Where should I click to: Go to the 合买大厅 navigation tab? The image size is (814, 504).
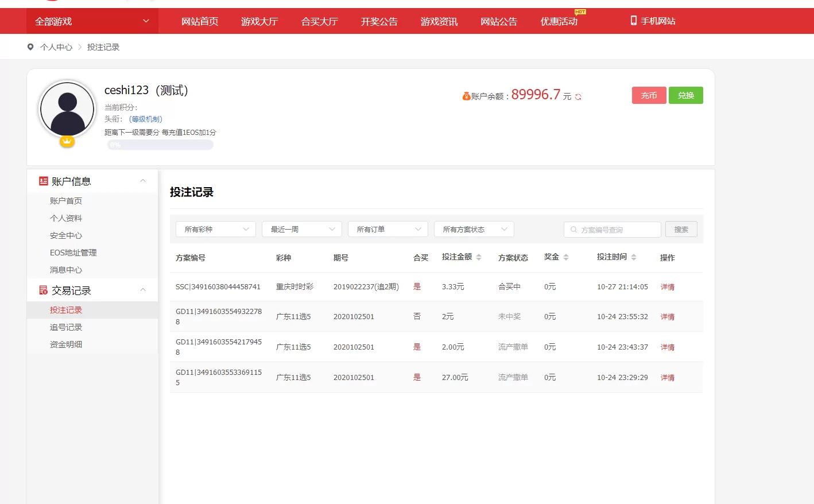(x=319, y=21)
